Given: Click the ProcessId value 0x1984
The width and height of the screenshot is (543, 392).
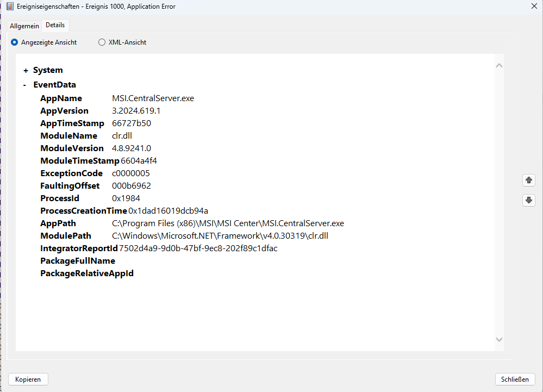Looking at the screenshot, I should [x=126, y=198].
